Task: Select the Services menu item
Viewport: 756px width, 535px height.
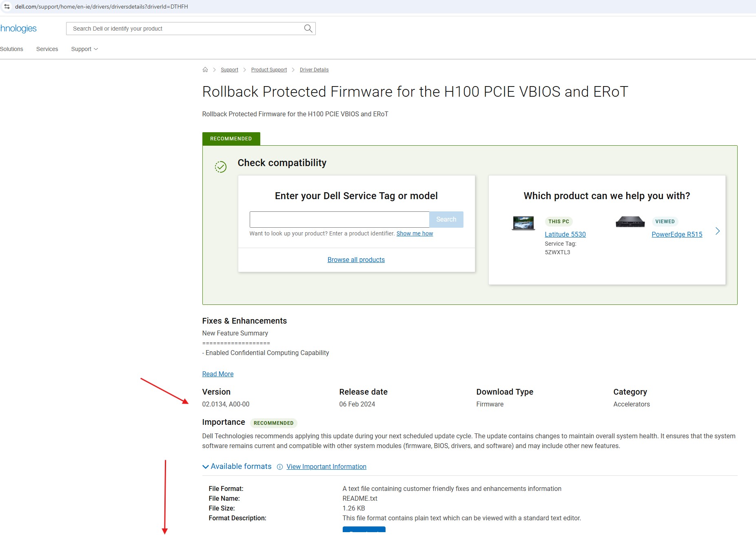Action: (47, 49)
